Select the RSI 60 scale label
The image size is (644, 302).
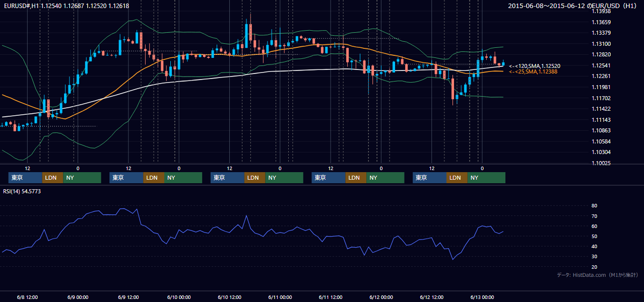pyautogui.click(x=595, y=226)
